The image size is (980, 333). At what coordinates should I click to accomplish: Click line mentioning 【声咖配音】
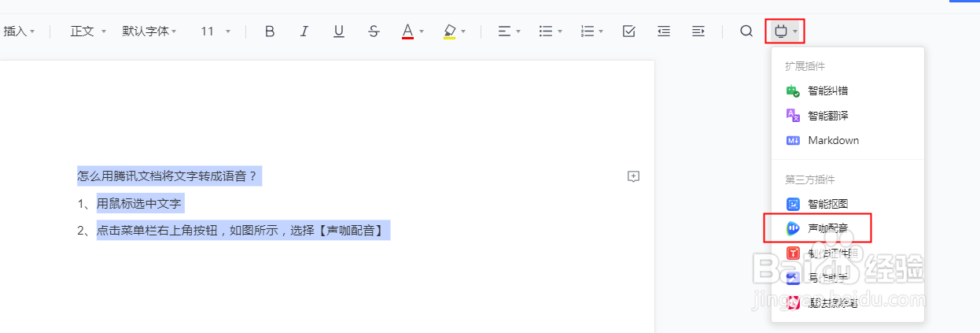[x=243, y=231]
